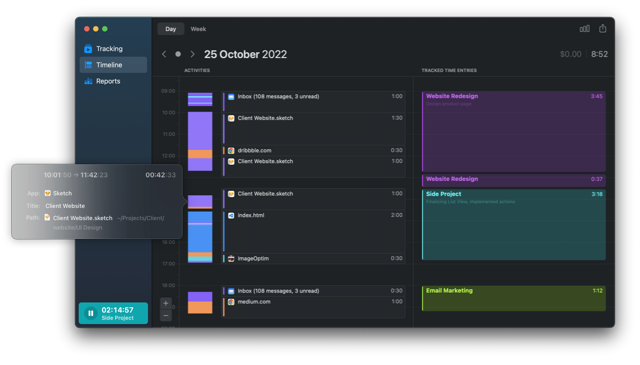Select the index.html activity row
Image resolution: width=640 pixels, height=365 pixels.
pyautogui.click(x=313, y=231)
